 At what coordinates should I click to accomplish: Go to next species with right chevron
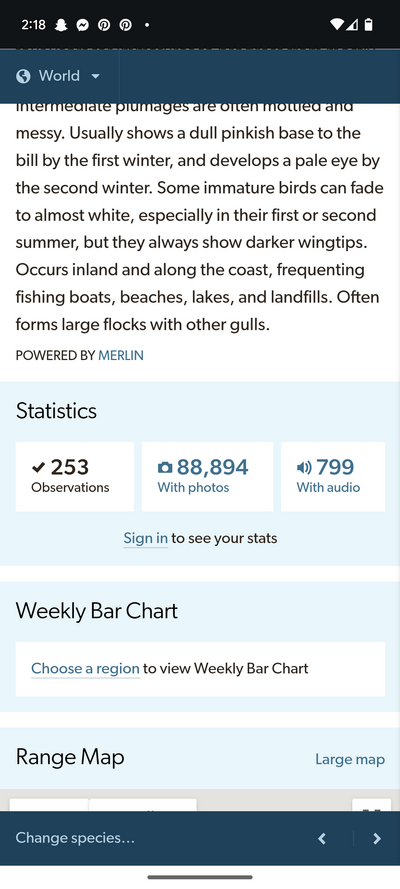pos(377,839)
